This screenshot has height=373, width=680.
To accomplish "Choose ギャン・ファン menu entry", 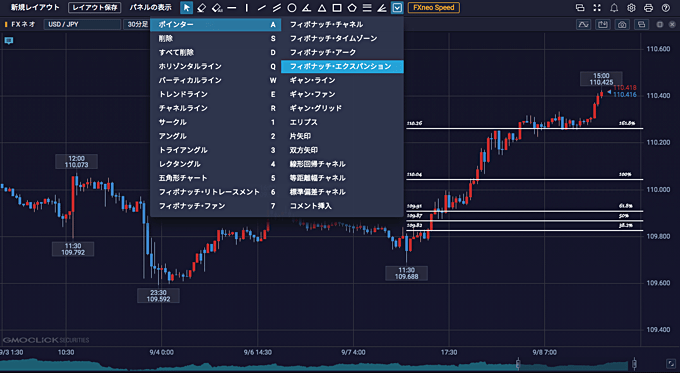I will coord(342,94).
